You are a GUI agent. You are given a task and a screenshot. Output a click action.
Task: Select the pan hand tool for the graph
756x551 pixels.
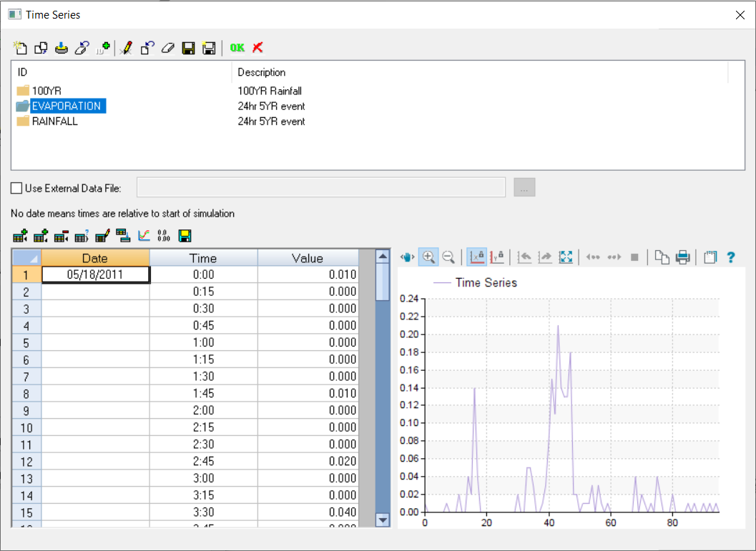click(x=406, y=257)
